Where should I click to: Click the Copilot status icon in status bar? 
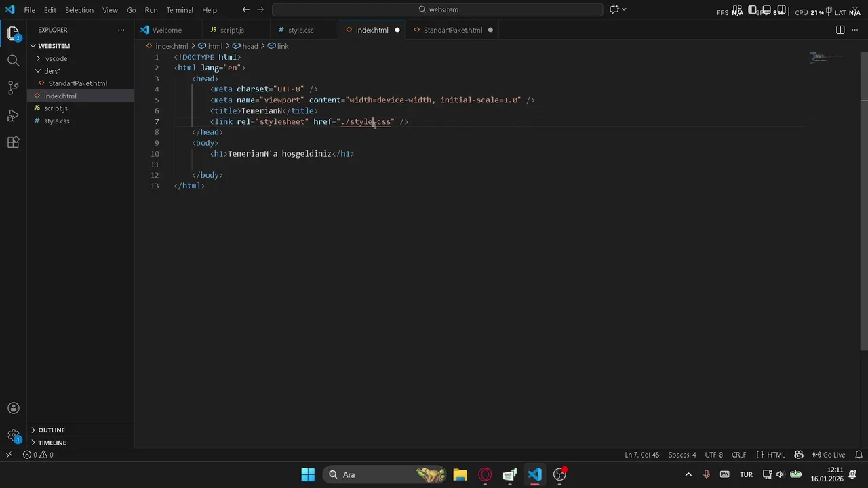(799, 455)
